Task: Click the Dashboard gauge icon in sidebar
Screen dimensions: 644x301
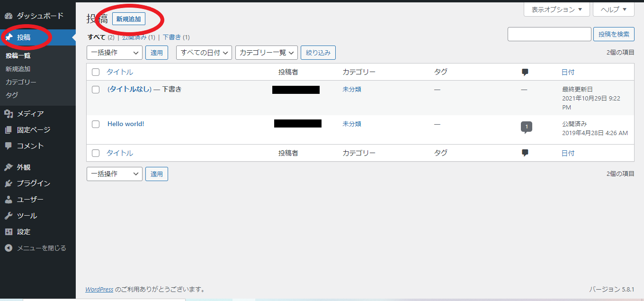Action: point(9,16)
